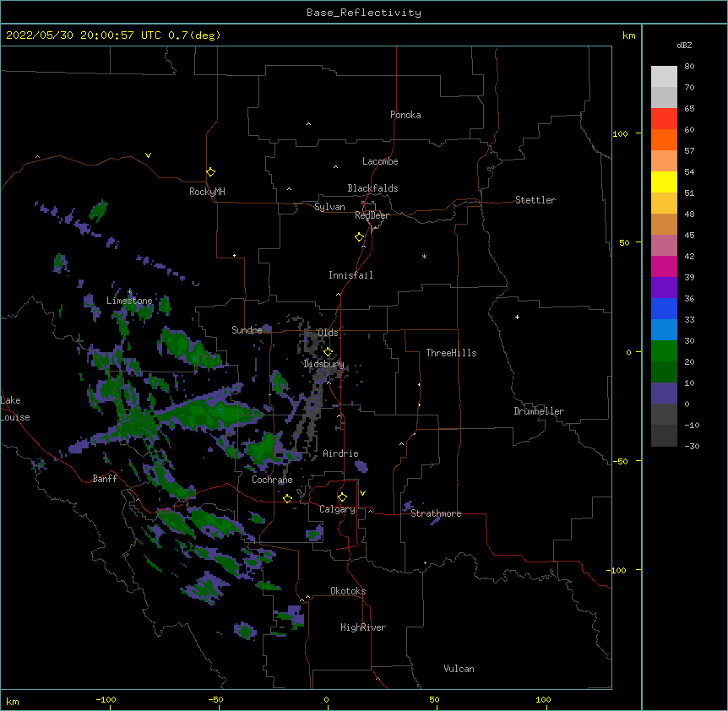Viewport: 728px width, 711px height.
Task: Click the Drumheller city label
Action: point(539,411)
